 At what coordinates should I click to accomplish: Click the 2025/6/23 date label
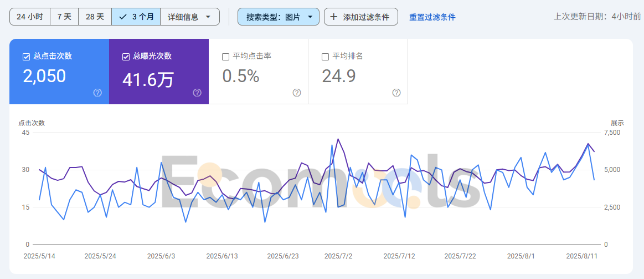283,256
